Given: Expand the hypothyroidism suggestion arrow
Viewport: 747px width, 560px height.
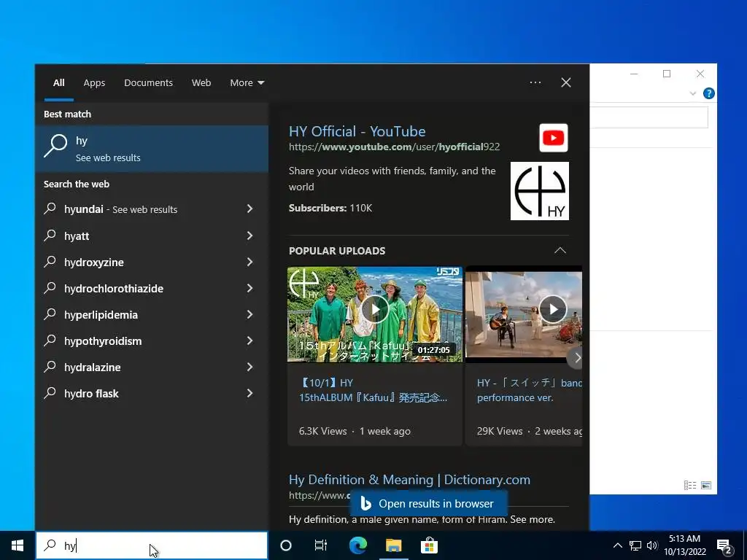Looking at the screenshot, I should [249, 340].
